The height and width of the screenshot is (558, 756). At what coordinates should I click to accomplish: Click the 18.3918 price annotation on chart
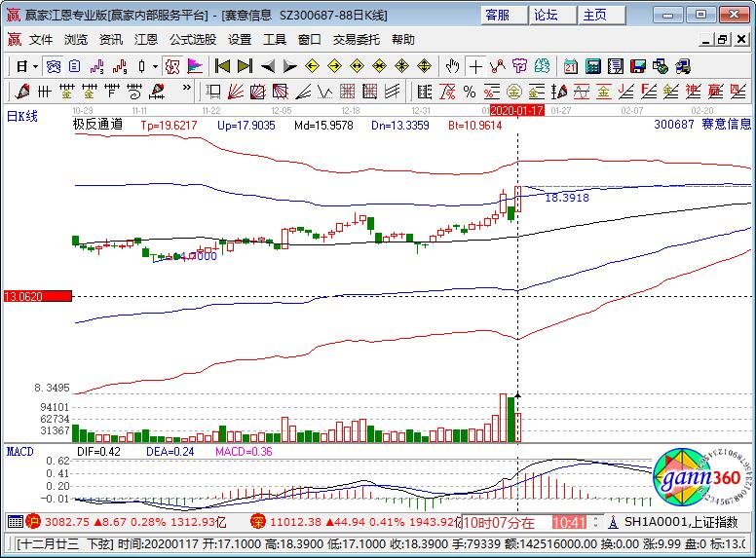(567, 198)
